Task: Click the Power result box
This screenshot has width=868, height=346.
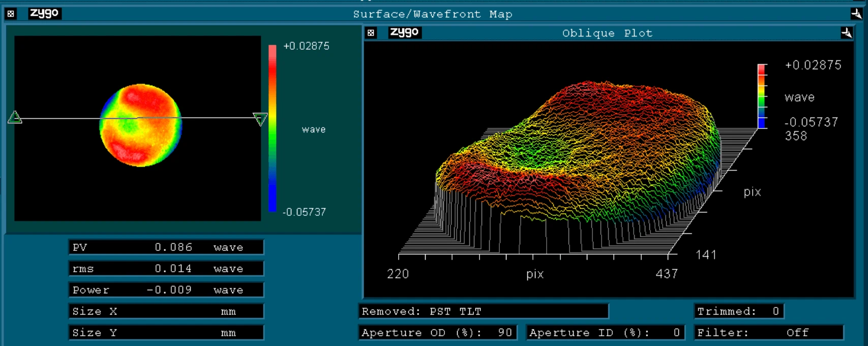Action: [166, 290]
